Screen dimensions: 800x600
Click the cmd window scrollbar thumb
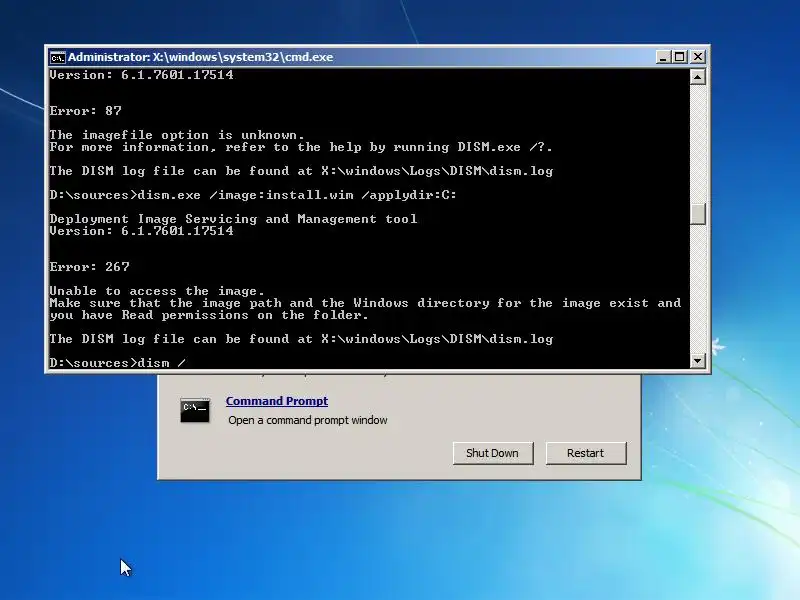point(697,213)
